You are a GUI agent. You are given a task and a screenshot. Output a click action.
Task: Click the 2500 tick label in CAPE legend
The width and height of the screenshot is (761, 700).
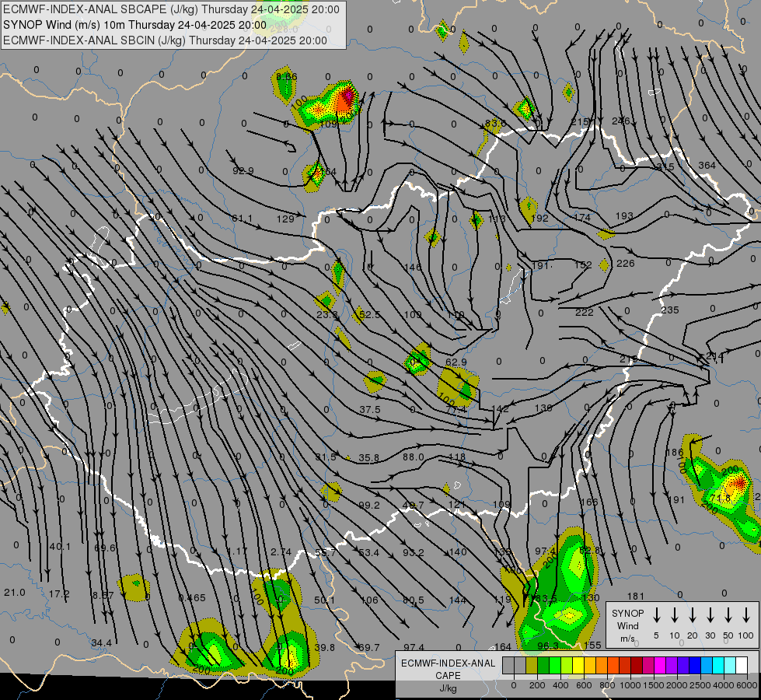coord(700,685)
